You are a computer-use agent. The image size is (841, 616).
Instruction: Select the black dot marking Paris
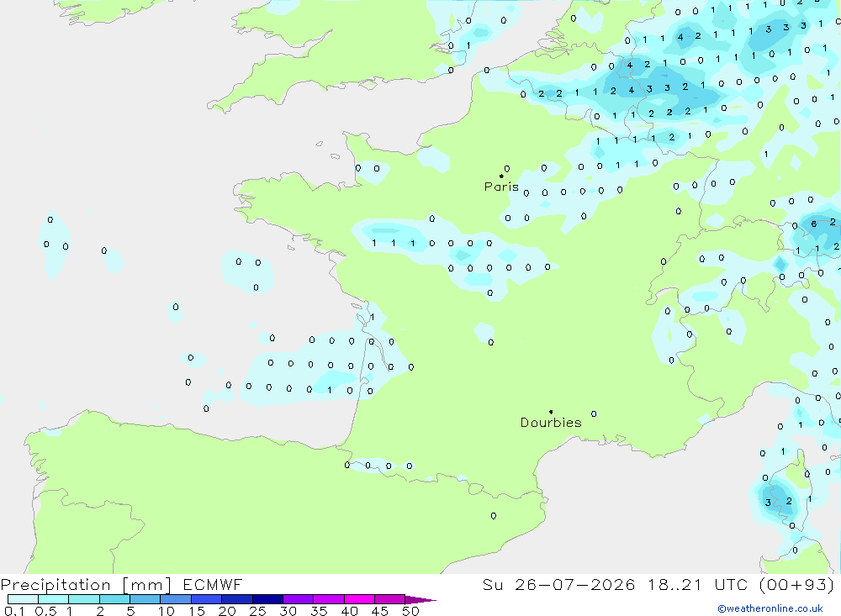tap(501, 176)
